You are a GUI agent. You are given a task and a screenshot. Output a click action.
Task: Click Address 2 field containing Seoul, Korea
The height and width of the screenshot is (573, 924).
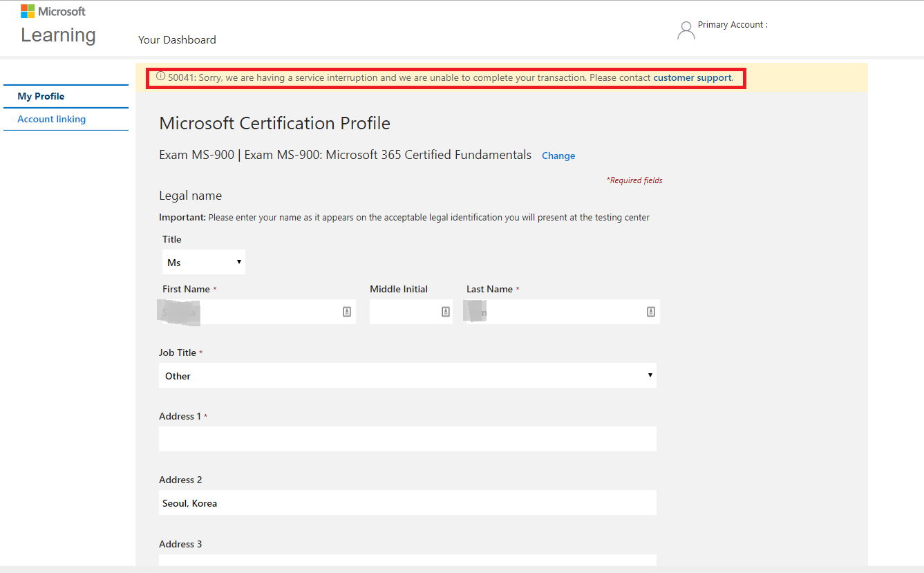coord(408,502)
